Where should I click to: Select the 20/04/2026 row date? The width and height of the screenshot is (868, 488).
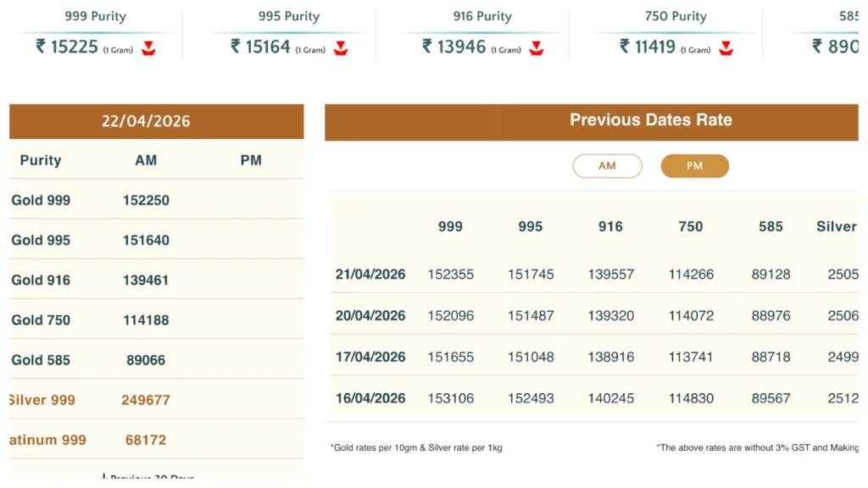point(370,316)
